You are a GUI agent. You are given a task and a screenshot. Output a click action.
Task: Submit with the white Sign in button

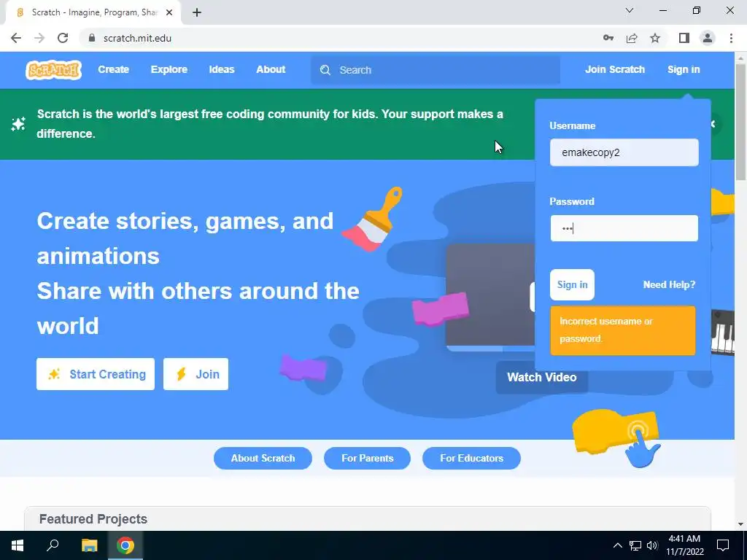click(572, 285)
